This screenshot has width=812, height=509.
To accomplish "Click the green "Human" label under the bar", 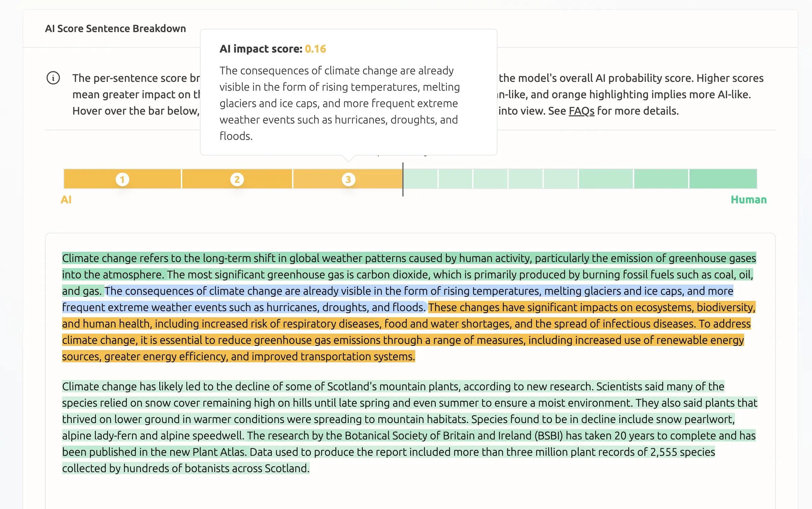I will point(749,200).
